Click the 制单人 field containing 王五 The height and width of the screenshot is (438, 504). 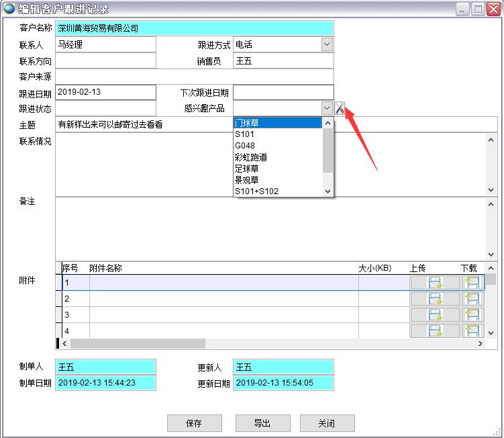(106, 367)
